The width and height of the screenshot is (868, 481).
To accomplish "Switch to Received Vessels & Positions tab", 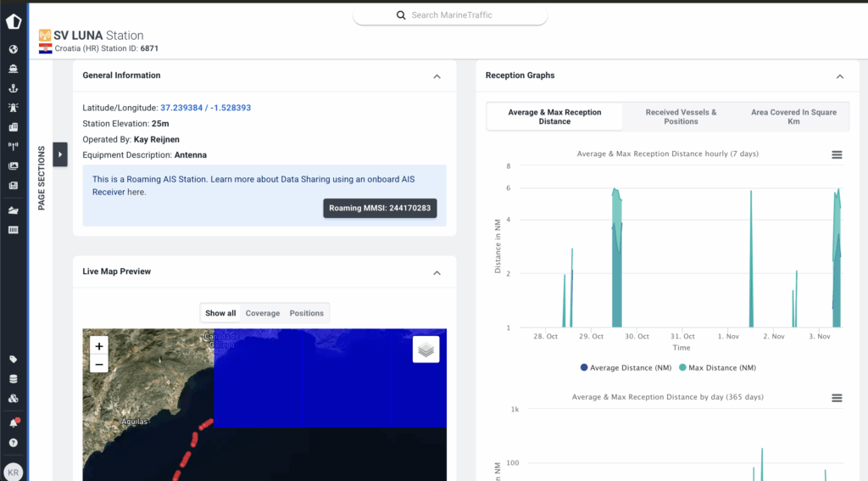I will pyautogui.click(x=681, y=117).
